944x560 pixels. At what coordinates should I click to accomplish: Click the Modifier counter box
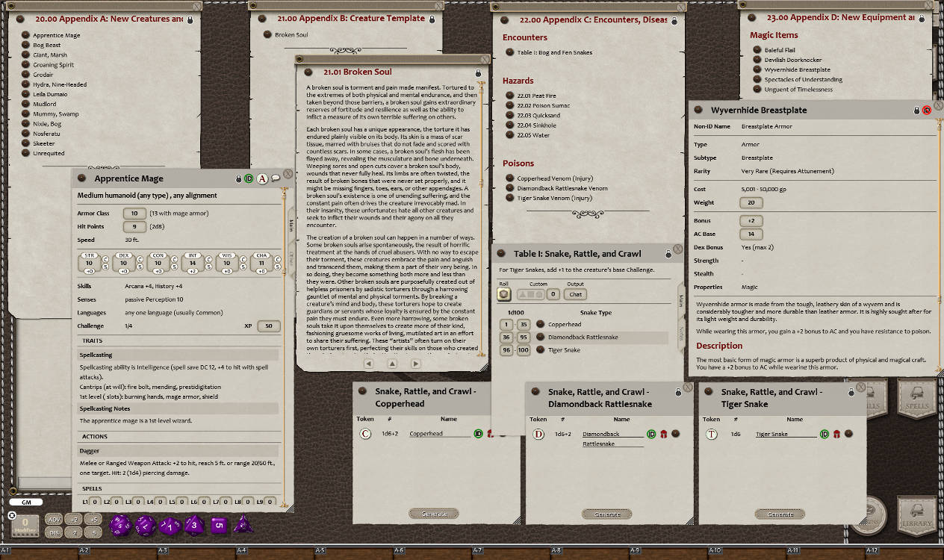(25, 525)
